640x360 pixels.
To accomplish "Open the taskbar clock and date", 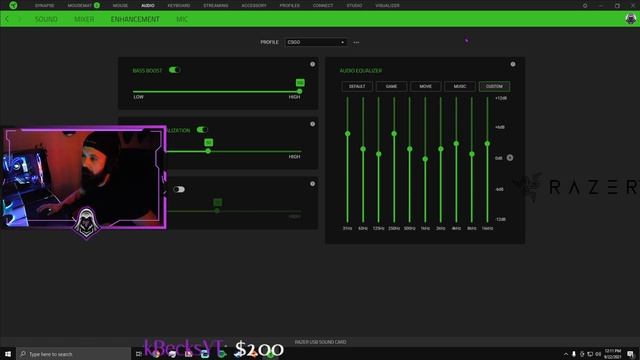I will [613, 354].
